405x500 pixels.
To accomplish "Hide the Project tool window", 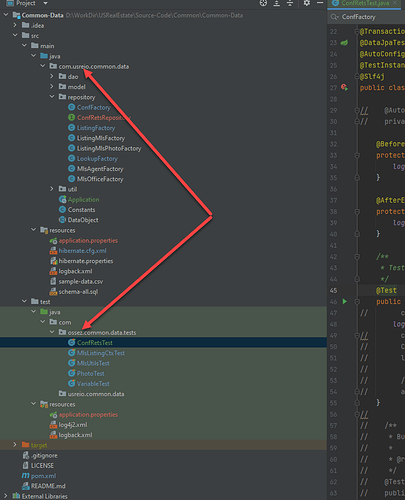I will pos(320,3).
